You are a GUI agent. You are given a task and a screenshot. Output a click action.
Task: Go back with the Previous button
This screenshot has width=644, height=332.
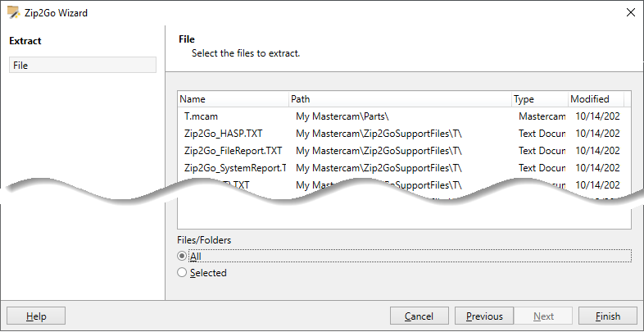click(x=484, y=316)
